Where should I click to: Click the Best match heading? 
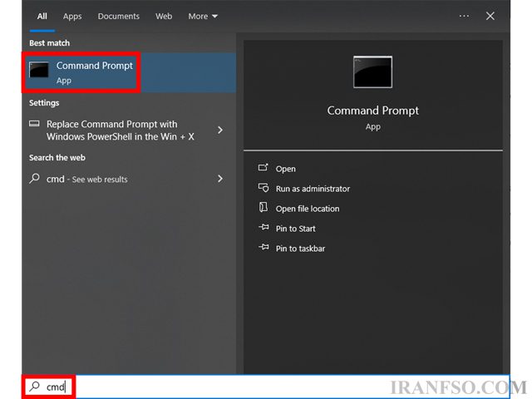pos(49,43)
